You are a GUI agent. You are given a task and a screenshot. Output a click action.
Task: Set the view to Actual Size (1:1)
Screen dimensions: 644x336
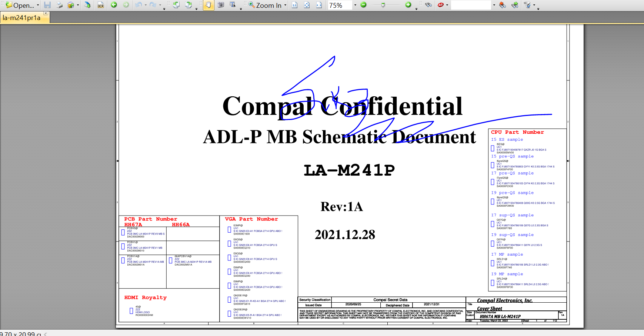tap(295, 5)
